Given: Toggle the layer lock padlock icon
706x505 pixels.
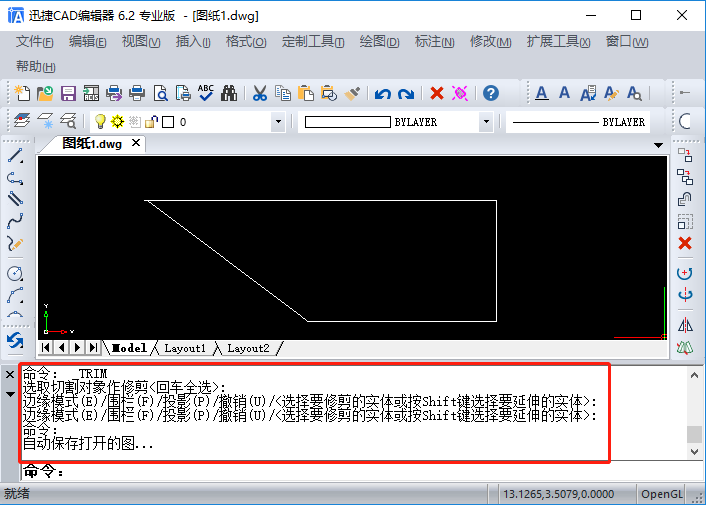Looking at the screenshot, I should [x=152, y=122].
